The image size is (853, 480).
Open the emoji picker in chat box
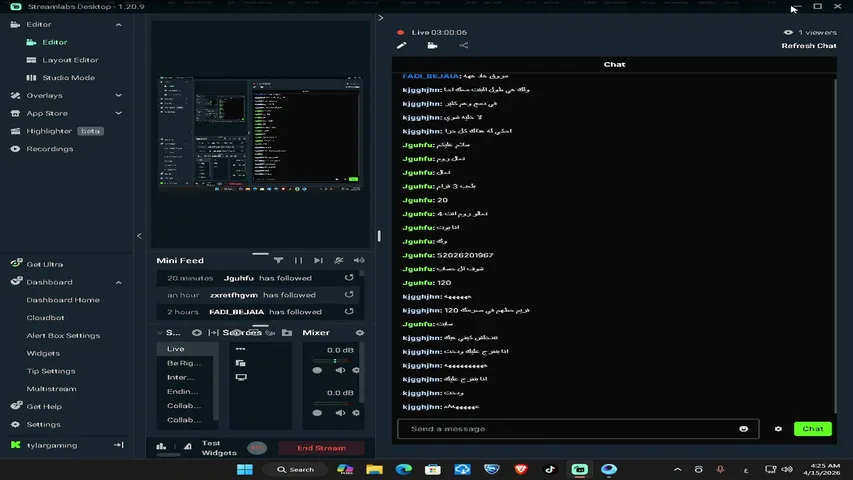coord(744,429)
